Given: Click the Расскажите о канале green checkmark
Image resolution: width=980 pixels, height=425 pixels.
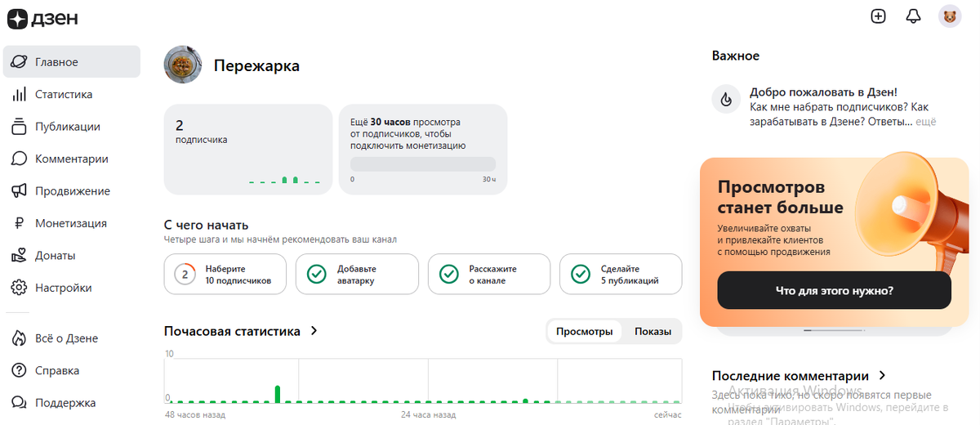Looking at the screenshot, I should 448,274.
